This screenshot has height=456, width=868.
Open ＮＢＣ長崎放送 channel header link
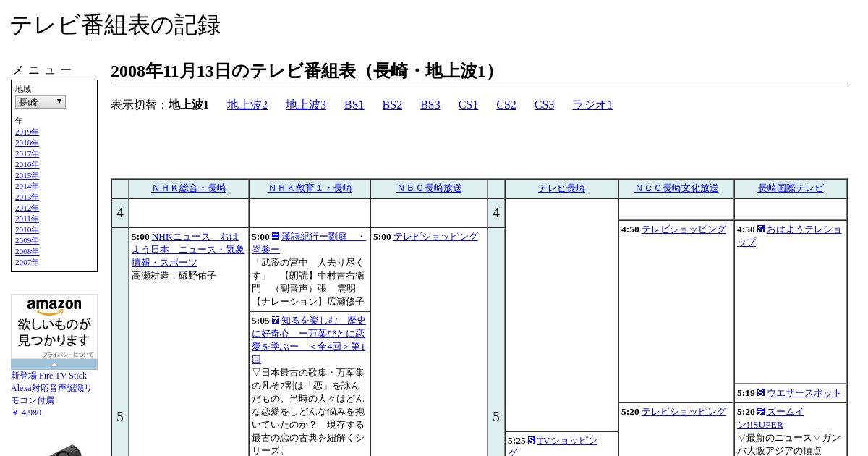pos(429,188)
